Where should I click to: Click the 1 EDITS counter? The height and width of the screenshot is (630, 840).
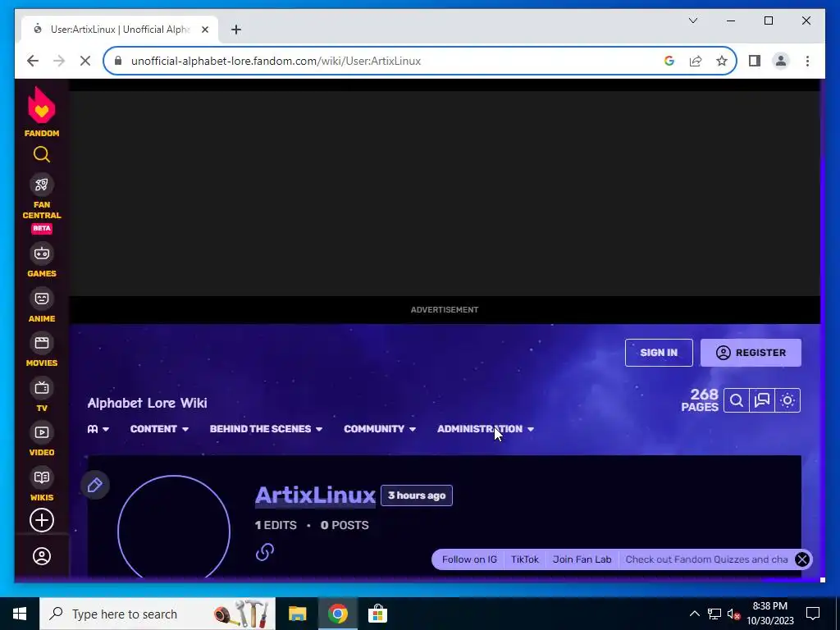(276, 525)
